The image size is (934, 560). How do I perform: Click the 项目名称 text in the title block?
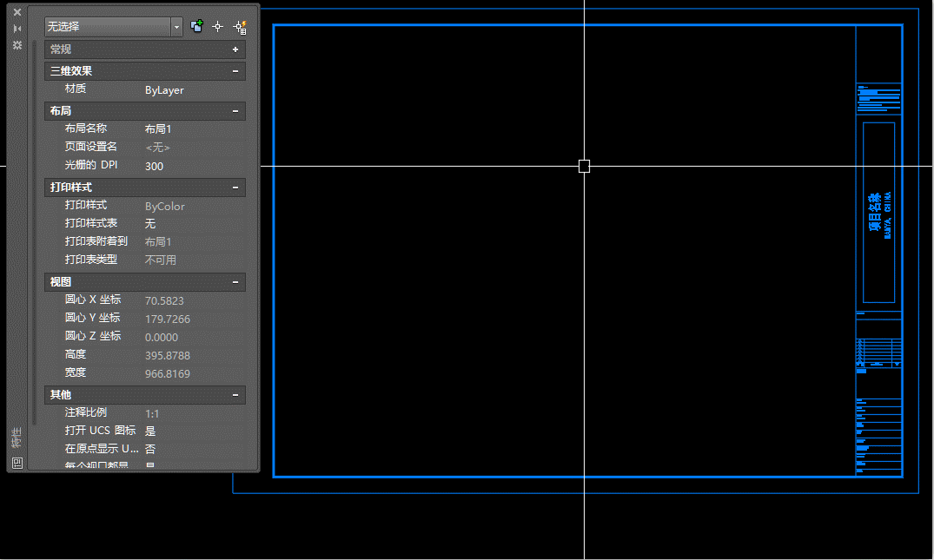click(874, 213)
